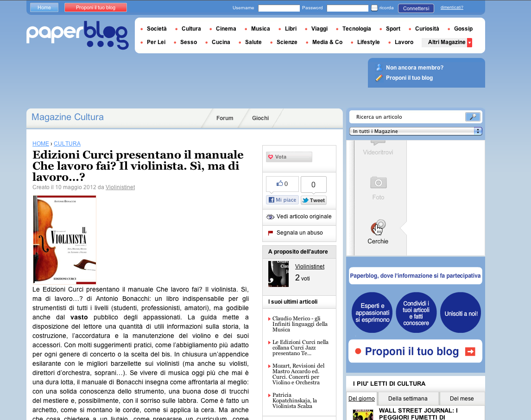Open the Wall Street Journal fumetti headline
531x420 pixels.
(x=418, y=414)
